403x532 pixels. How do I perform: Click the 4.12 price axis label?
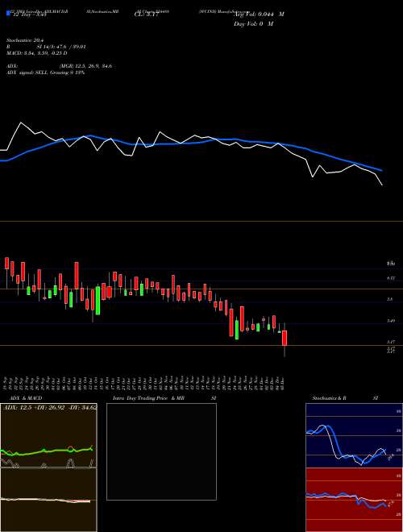391,278
